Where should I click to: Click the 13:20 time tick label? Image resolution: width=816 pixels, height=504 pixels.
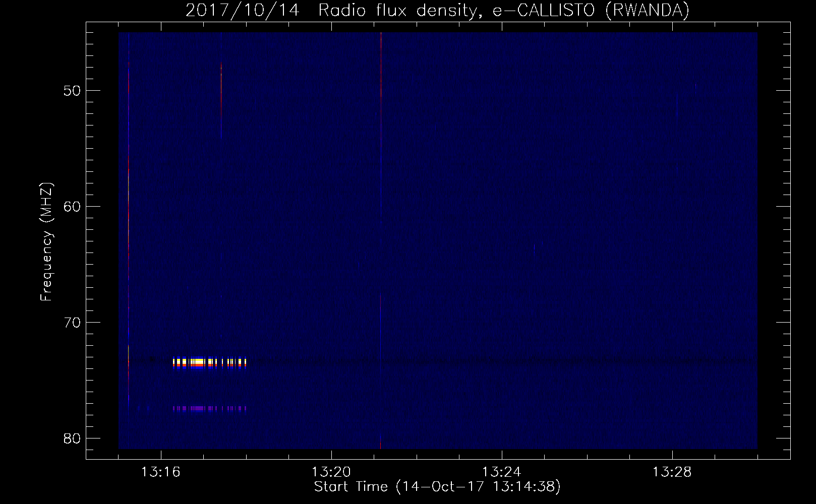(331, 472)
